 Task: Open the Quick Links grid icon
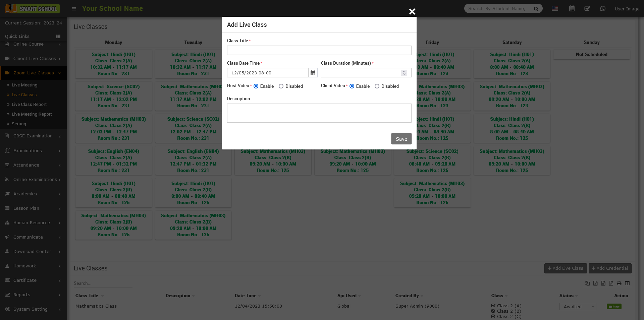58,36
